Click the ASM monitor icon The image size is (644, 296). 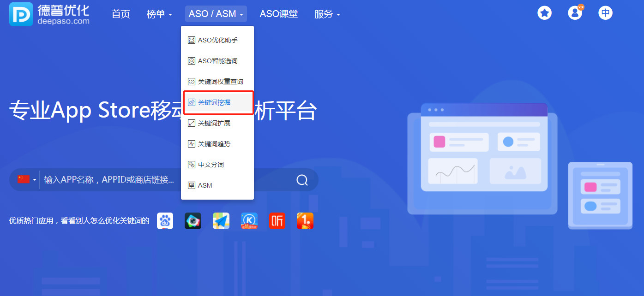click(x=192, y=185)
